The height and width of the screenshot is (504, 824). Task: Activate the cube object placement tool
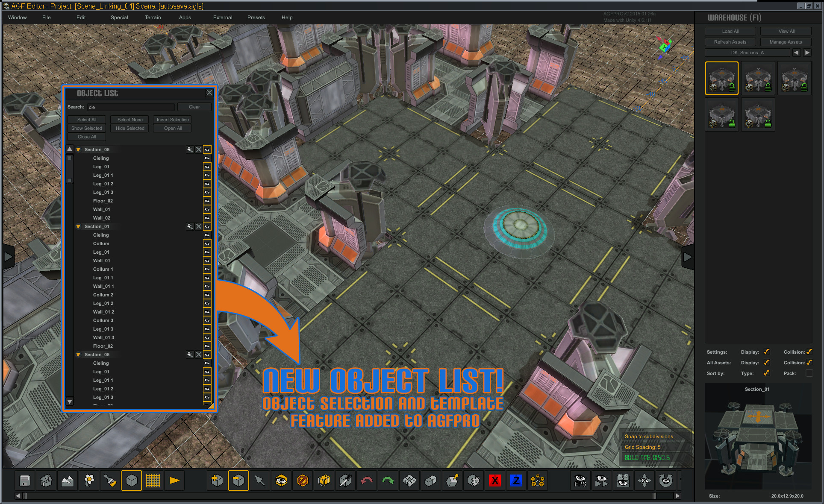click(x=131, y=481)
